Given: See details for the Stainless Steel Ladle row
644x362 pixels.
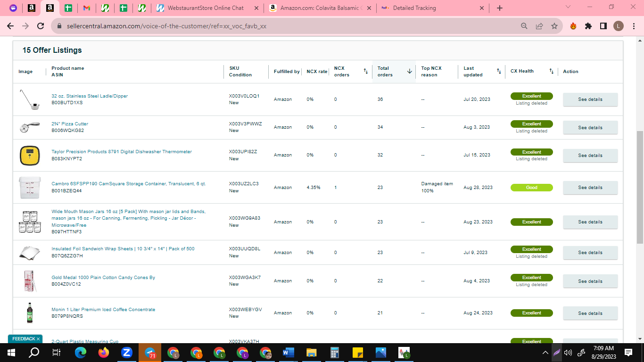Looking at the screenshot, I should (x=590, y=99).
